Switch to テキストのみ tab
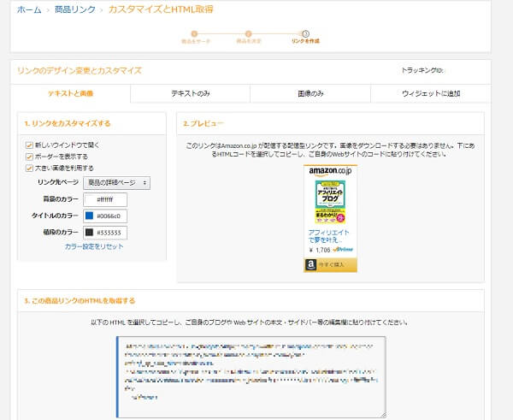This screenshot has height=420, width=513. (191, 93)
